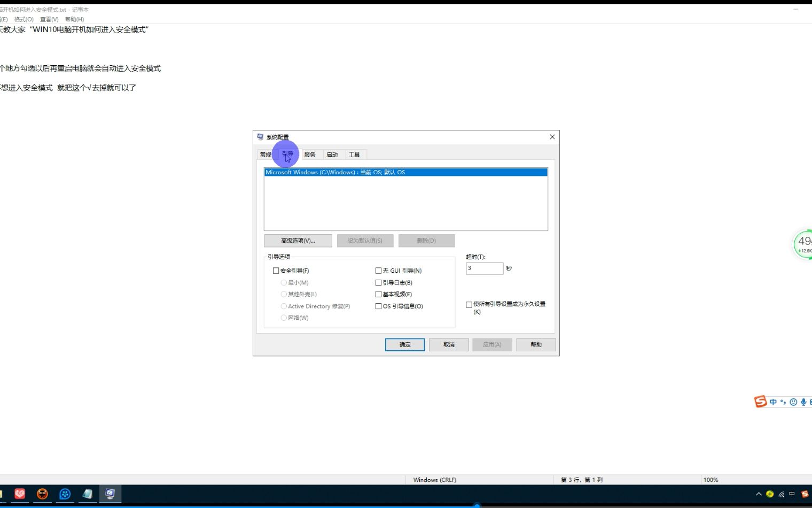Check the 无GUI引导 option
812x508 pixels.
378,270
